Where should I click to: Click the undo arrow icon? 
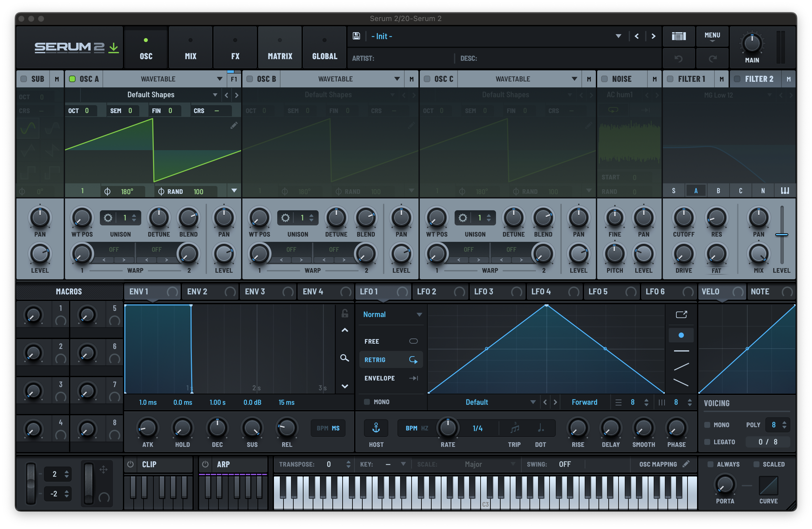(x=678, y=59)
